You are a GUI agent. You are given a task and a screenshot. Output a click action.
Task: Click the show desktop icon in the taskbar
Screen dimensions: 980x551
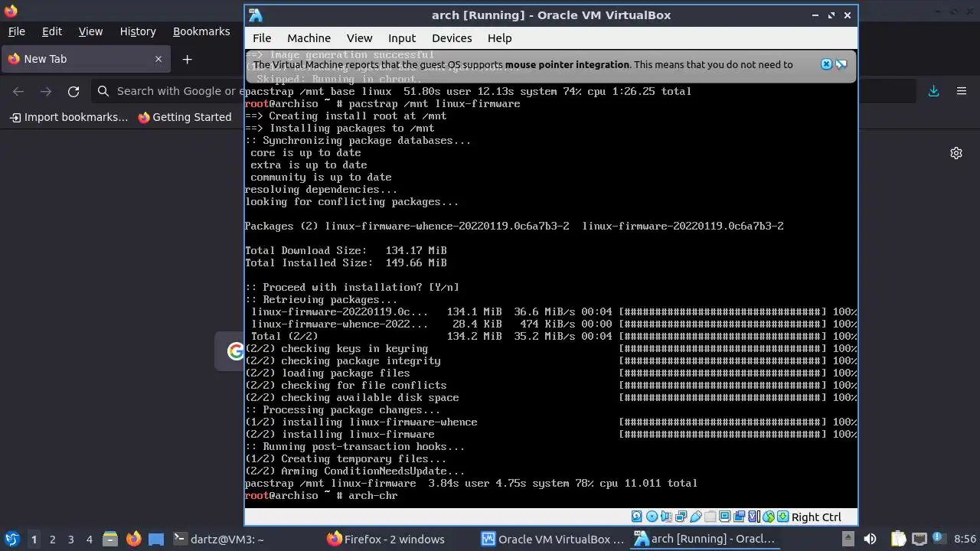coord(156,539)
